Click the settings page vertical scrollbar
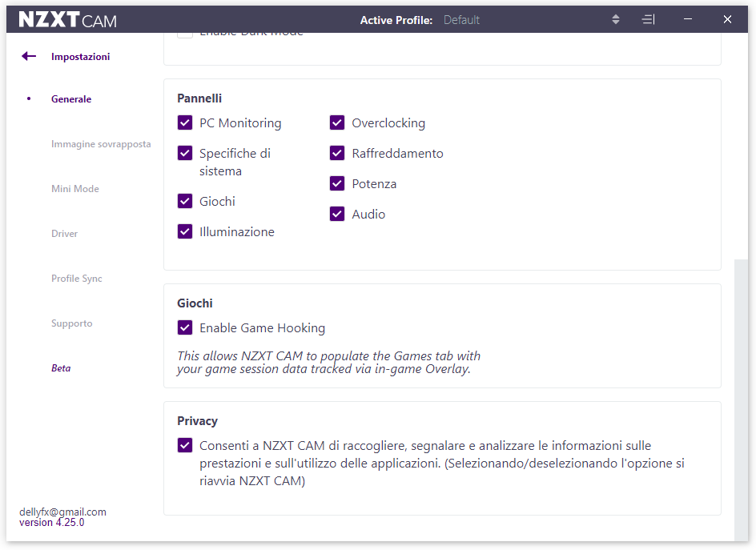Image resolution: width=756 pixels, height=550 pixels. [x=741, y=400]
